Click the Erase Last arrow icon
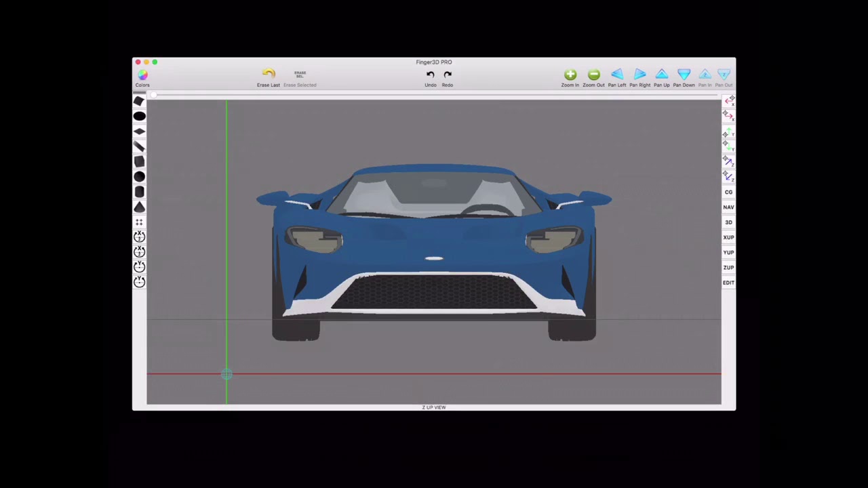The height and width of the screenshot is (488, 868). pyautogui.click(x=269, y=73)
